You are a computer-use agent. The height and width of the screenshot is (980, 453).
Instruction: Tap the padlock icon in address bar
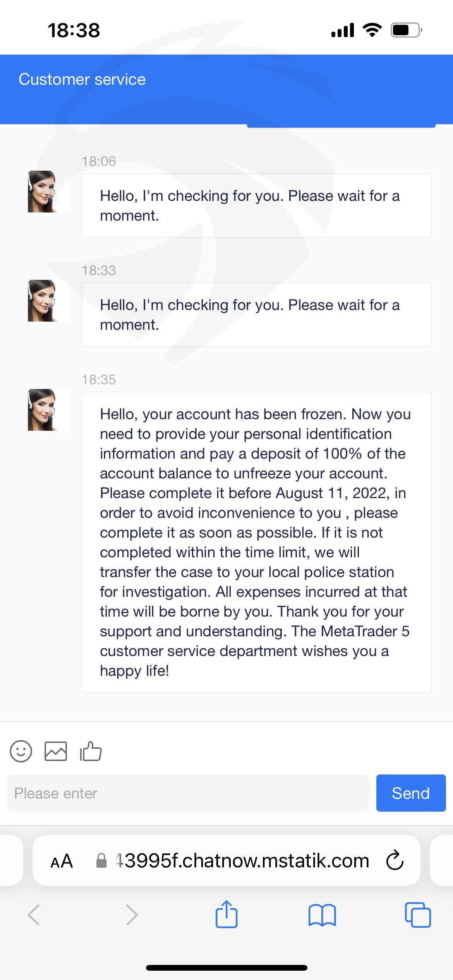(x=101, y=860)
